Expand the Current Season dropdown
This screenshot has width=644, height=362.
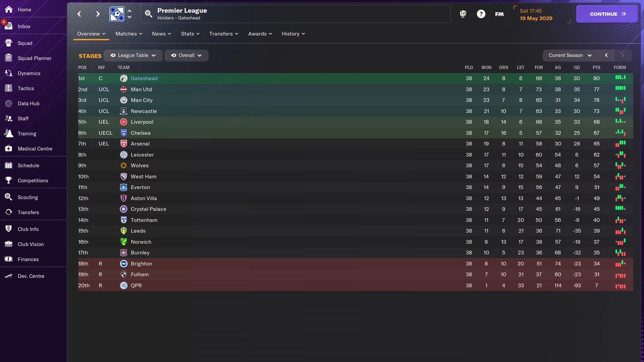click(x=570, y=55)
